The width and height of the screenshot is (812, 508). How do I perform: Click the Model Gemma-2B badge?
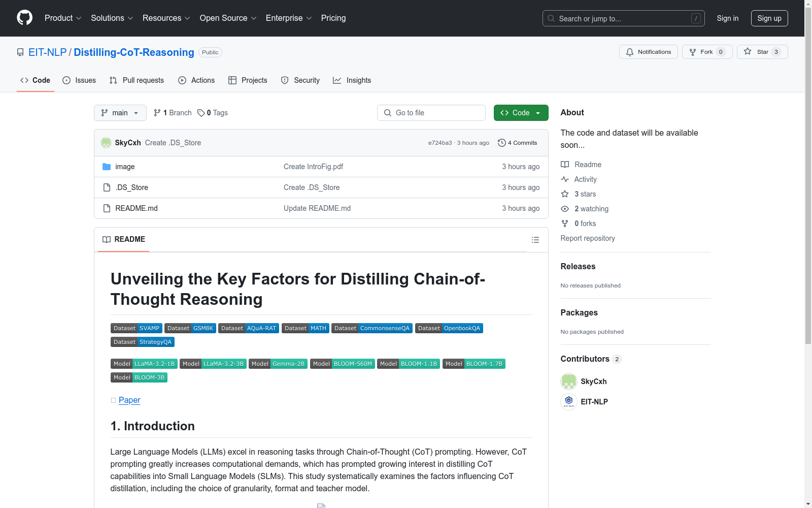(x=278, y=364)
